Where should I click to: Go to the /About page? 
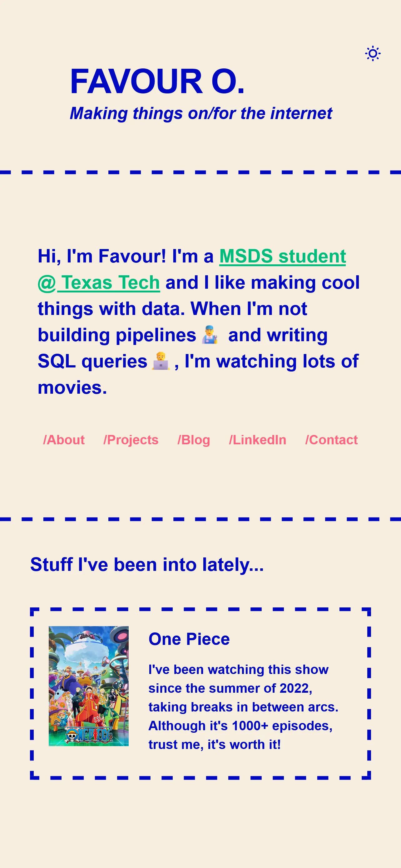pyautogui.click(x=64, y=440)
